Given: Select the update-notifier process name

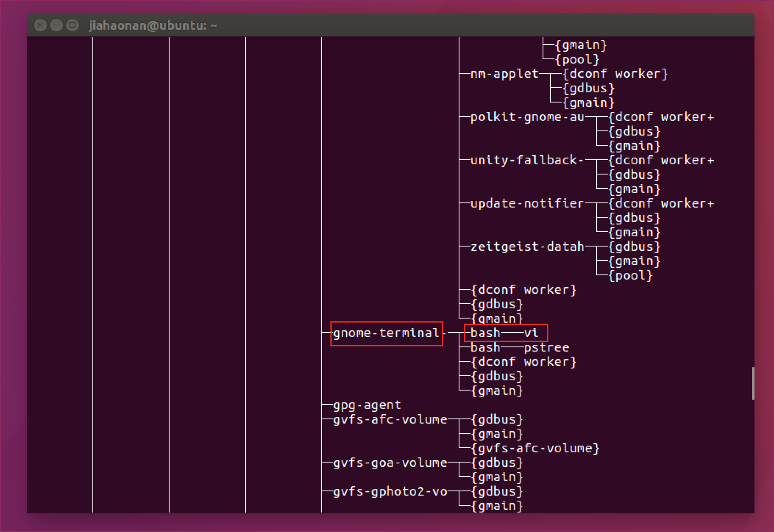Looking at the screenshot, I should coord(527,204).
